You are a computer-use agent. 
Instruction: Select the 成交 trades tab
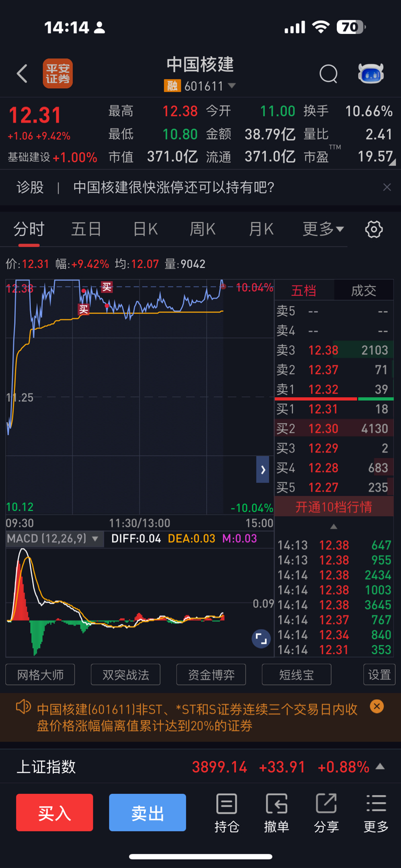click(x=363, y=290)
